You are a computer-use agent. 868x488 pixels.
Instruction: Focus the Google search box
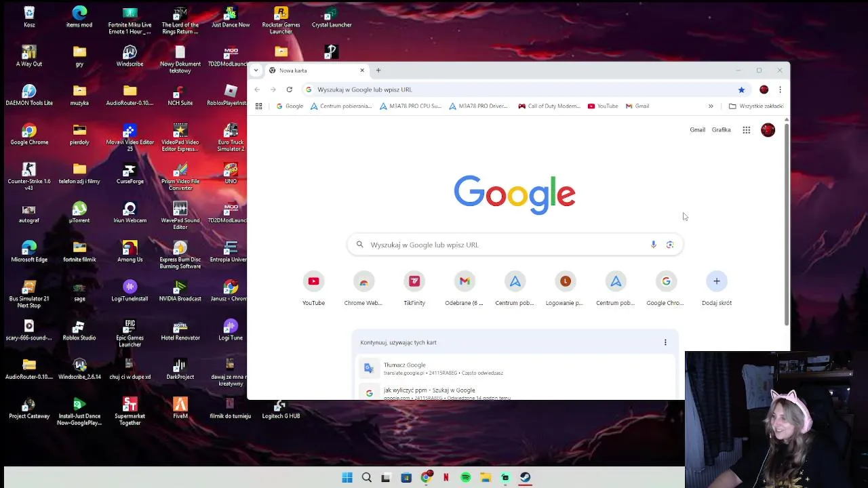515,245
